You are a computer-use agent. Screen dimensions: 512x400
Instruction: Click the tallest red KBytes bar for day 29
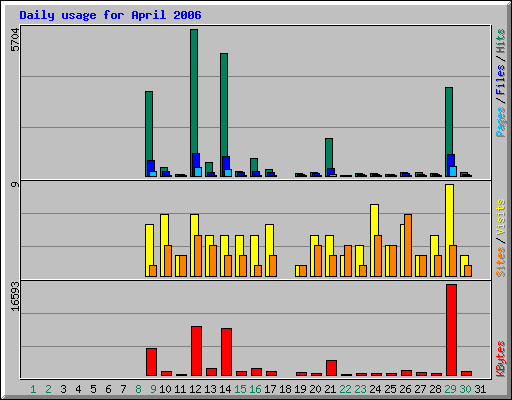coord(451,330)
